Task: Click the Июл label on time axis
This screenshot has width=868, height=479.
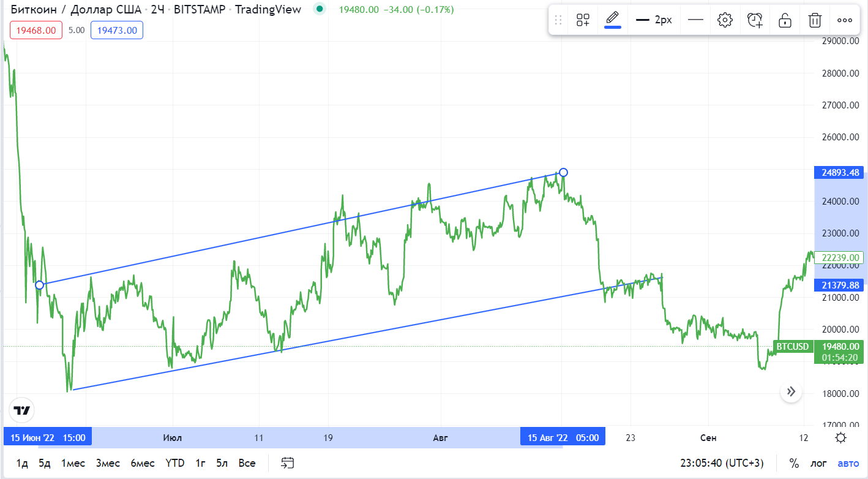Action: [172, 437]
